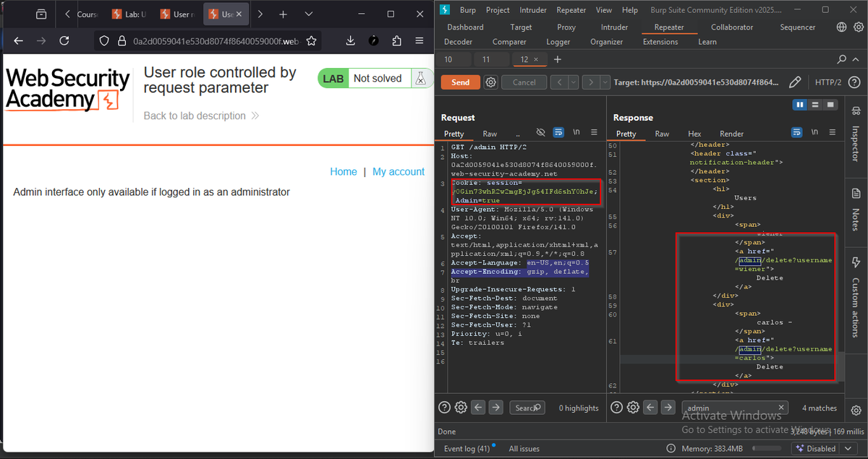Toggle \n non-printable chars in Response panel
The height and width of the screenshot is (459, 868).
coord(815,133)
